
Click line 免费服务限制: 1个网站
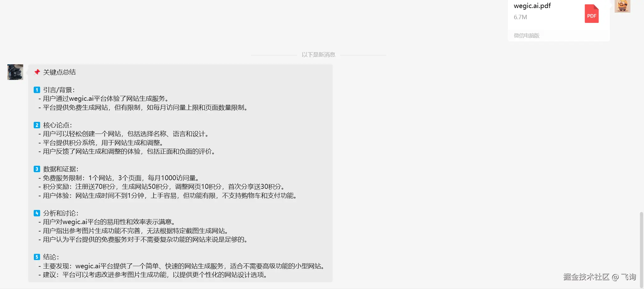[120, 178]
